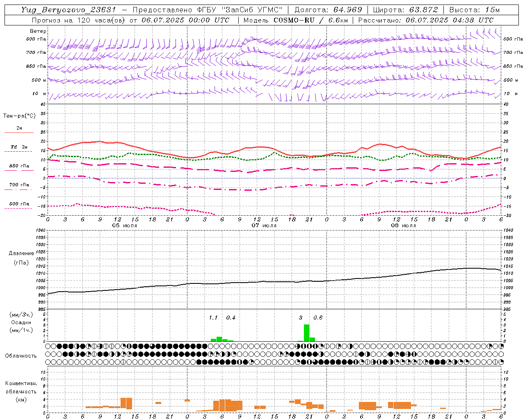The height and width of the screenshot is (420, 525).
Task: Select the 700 гПа temperature legend entry
Action: [19, 186]
